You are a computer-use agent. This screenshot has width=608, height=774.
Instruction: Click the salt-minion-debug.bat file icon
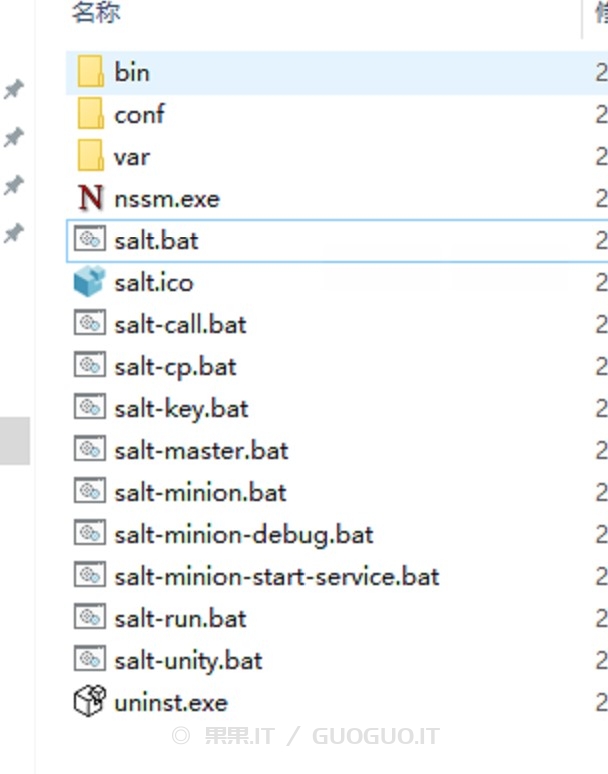tap(90, 534)
